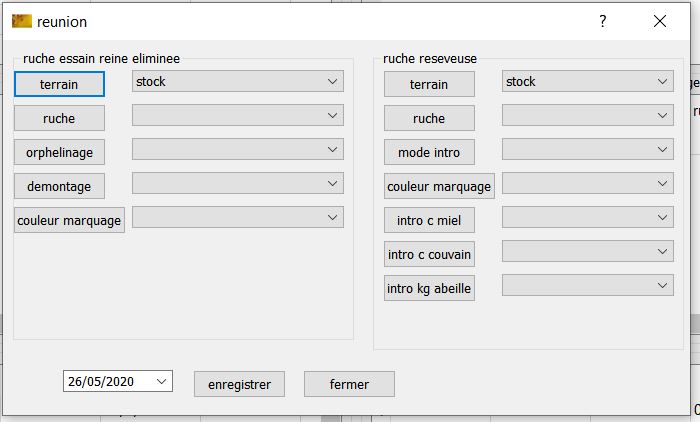Close the reunion dialog window
700x422 pixels.
(x=659, y=21)
